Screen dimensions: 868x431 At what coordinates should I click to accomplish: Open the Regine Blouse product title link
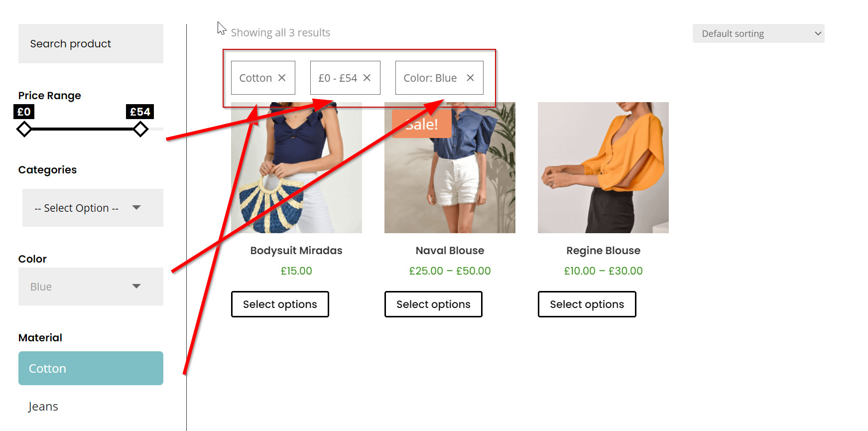pos(603,251)
